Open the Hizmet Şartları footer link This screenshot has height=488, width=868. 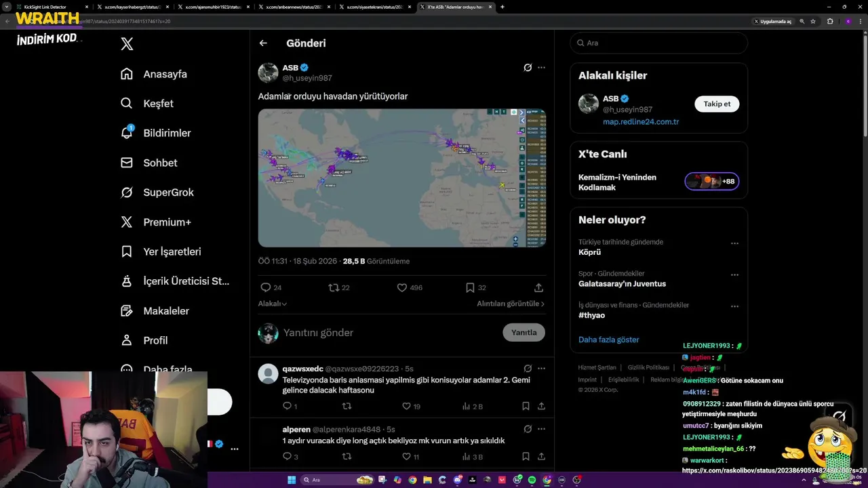597,367
